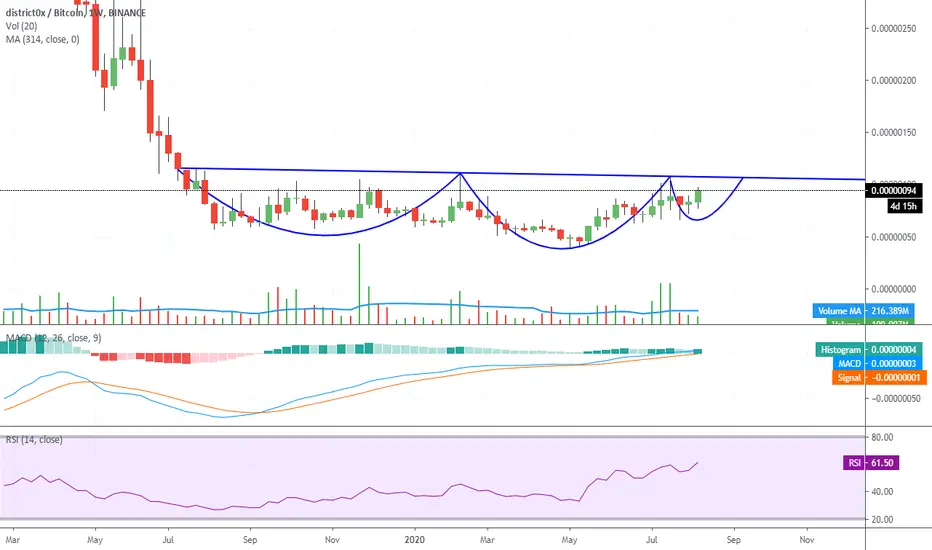
Task: Click the Histogram value label
Action: tap(869, 350)
